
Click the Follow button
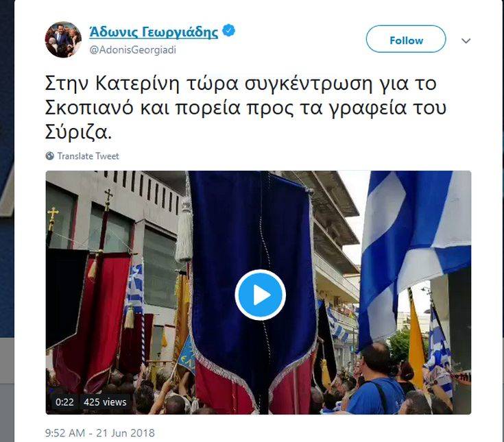pos(406,39)
